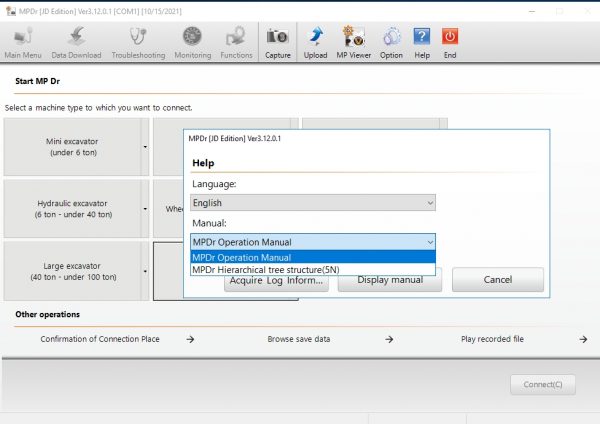Open the Functions toolbar icon
The height and width of the screenshot is (424, 600).
point(236,43)
